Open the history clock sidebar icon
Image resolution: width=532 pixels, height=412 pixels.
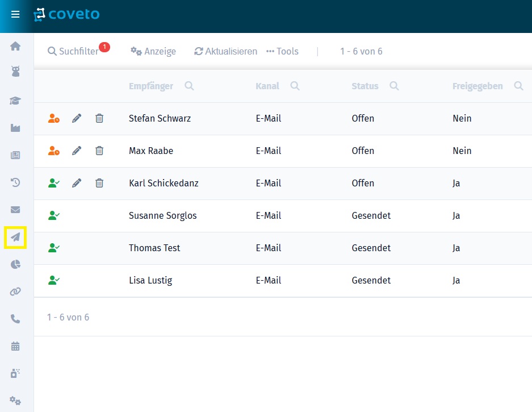15,182
